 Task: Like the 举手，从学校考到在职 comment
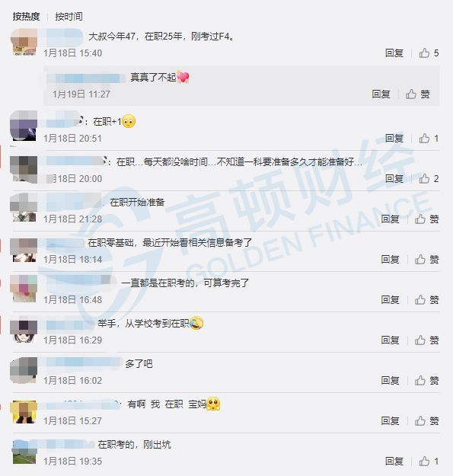pos(426,340)
